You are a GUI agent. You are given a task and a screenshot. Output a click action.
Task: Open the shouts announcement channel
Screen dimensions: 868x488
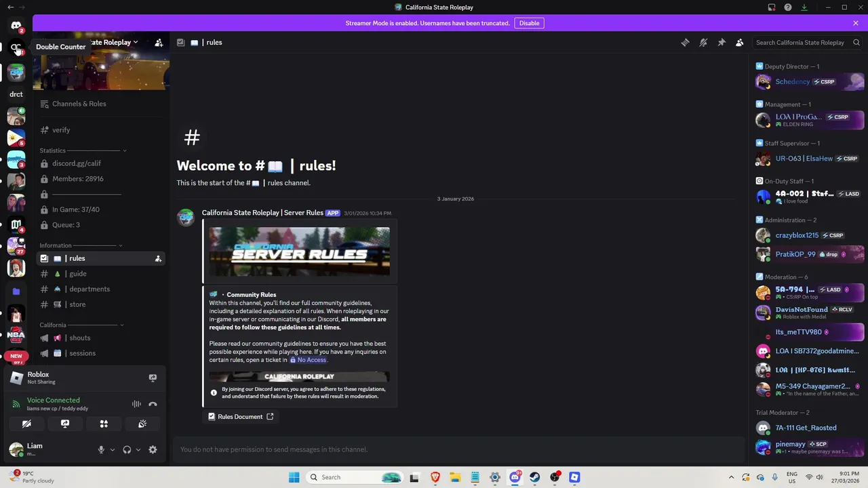pyautogui.click(x=100, y=338)
